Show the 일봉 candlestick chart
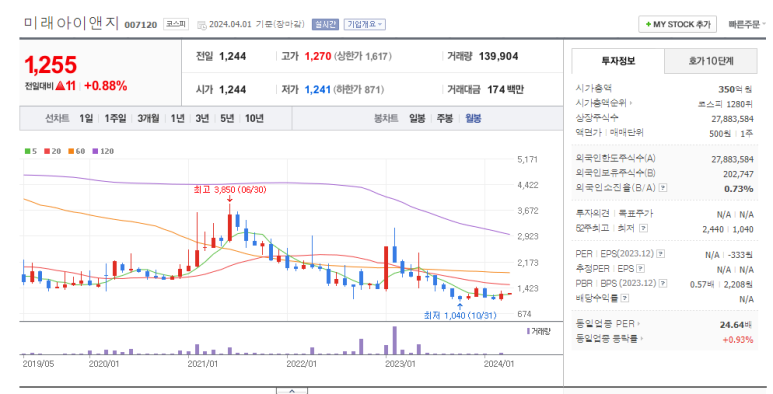773x394 pixels. tap(417, 118)
